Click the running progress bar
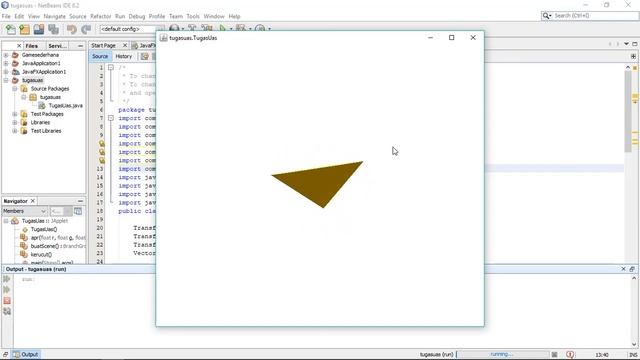 click(503, 354)
